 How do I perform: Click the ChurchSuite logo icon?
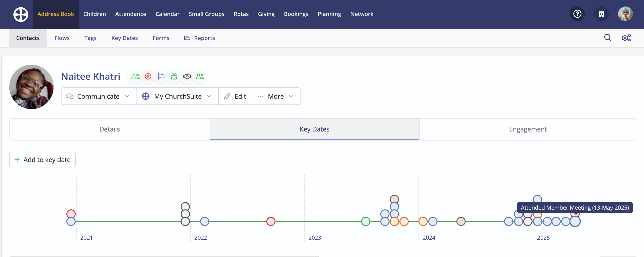point(21,14)
